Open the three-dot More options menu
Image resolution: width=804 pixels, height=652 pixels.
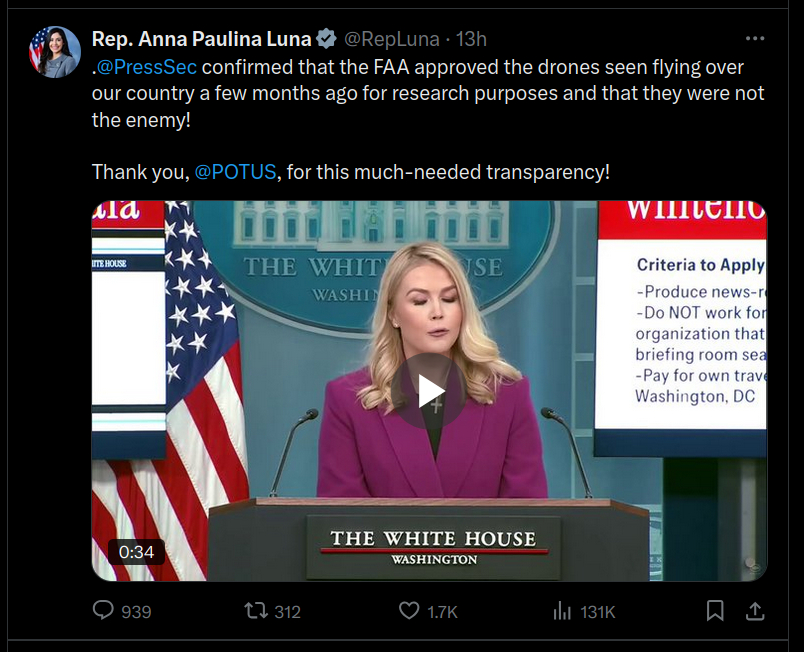(x=755, y=39)
